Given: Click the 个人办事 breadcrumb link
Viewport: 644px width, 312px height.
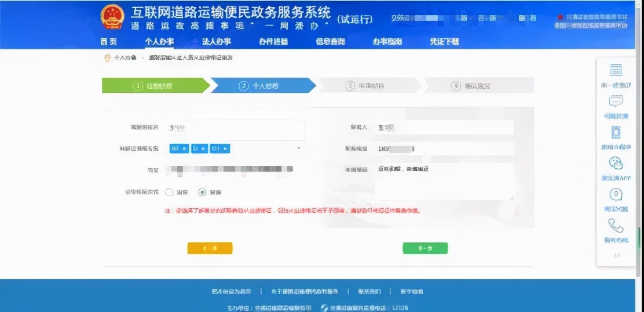Looking at the screenshot, I should 125,58.
